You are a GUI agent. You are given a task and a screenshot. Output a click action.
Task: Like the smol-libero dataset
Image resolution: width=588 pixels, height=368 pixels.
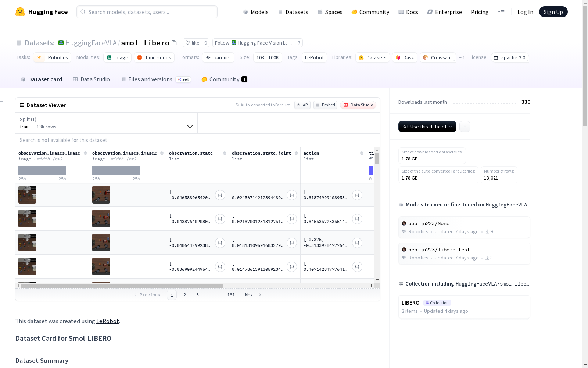pos(193,43)
